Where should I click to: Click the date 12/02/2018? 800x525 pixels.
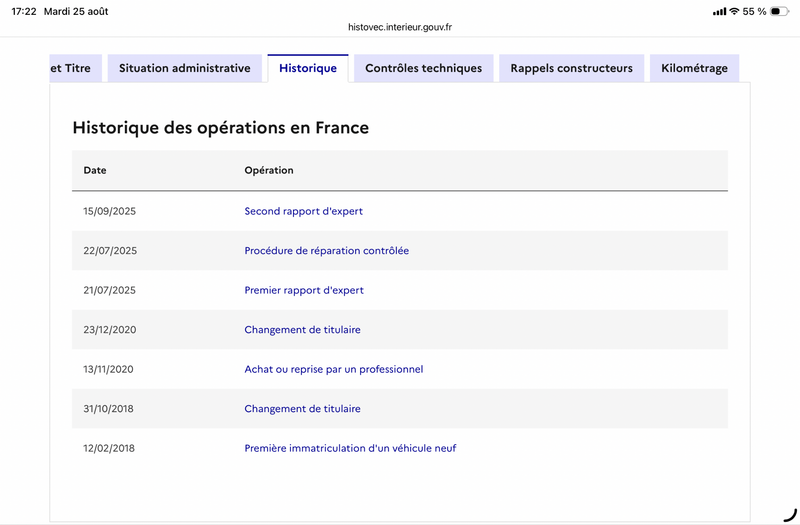coord(109,448)
